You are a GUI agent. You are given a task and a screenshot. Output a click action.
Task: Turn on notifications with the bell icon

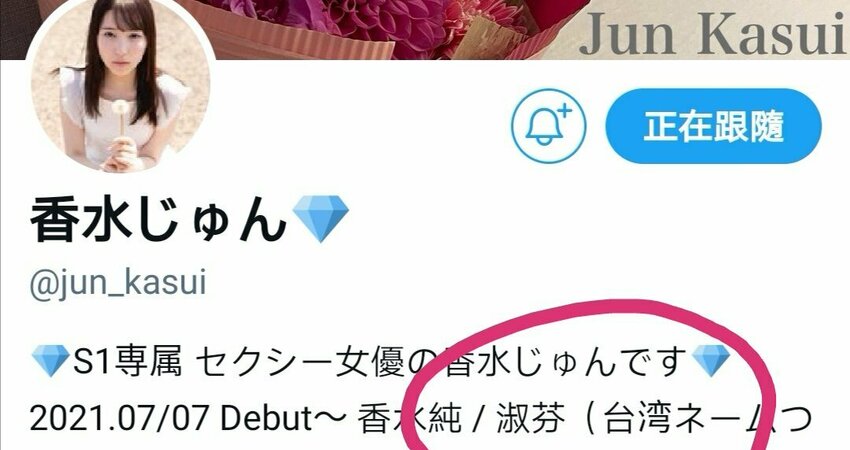[549, 126]
